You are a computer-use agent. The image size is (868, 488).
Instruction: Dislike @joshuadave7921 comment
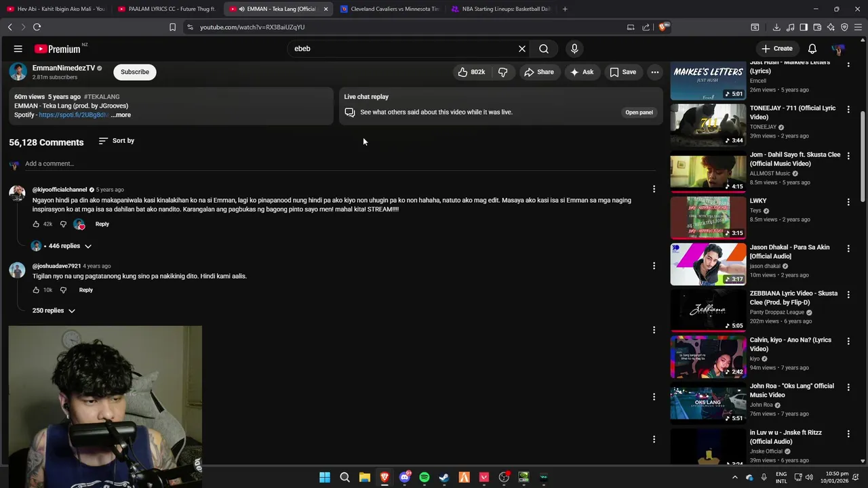(63, 290)
